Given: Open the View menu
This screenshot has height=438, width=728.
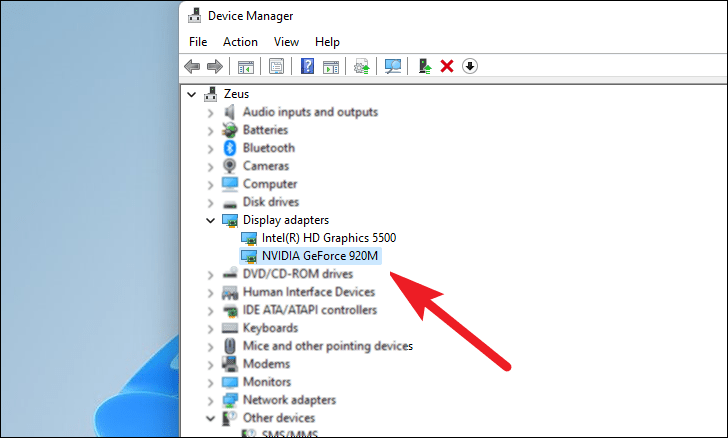Looking at the screenshot, I should (286, 42).
